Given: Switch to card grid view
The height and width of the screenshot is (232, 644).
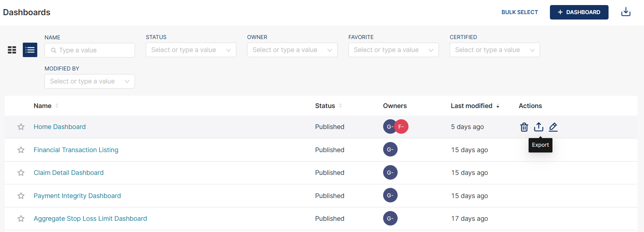Looking at the screenshot, I should point(12,50).
